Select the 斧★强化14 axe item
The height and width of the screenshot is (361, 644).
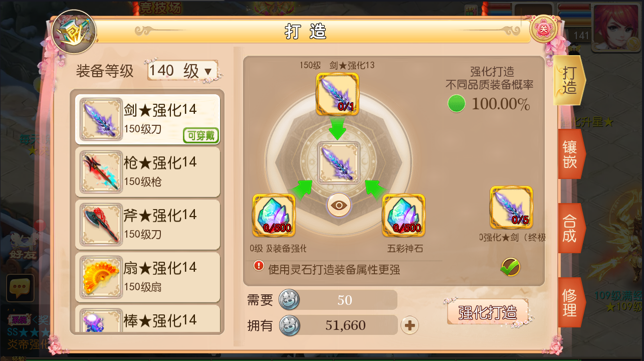pyautogui.click(x=148, y=224)
